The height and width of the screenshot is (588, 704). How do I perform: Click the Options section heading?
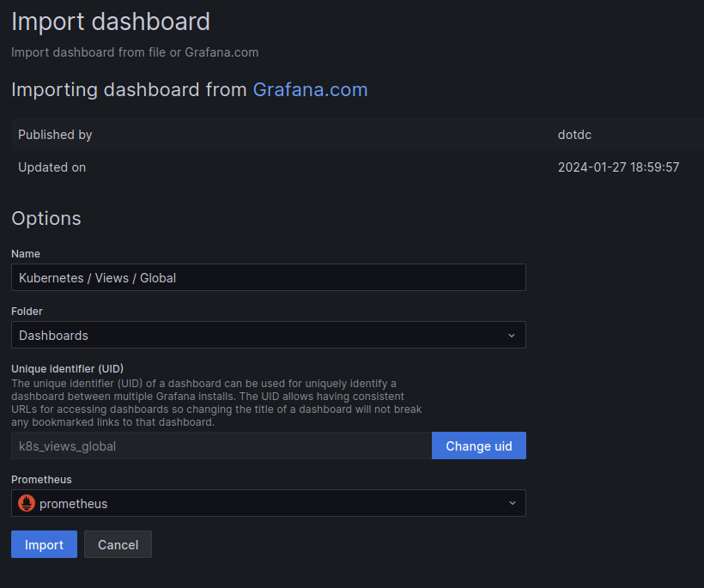click(46, 219)
